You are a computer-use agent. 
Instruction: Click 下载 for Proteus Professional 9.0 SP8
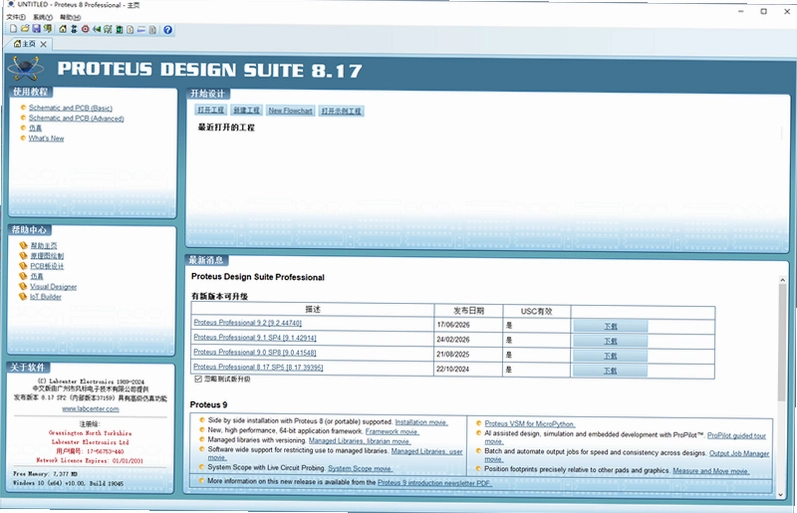(610, 356)
